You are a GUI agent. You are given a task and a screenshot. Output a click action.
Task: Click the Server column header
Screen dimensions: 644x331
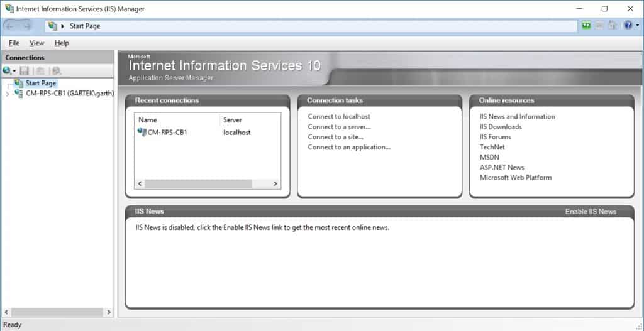point(250,120)
